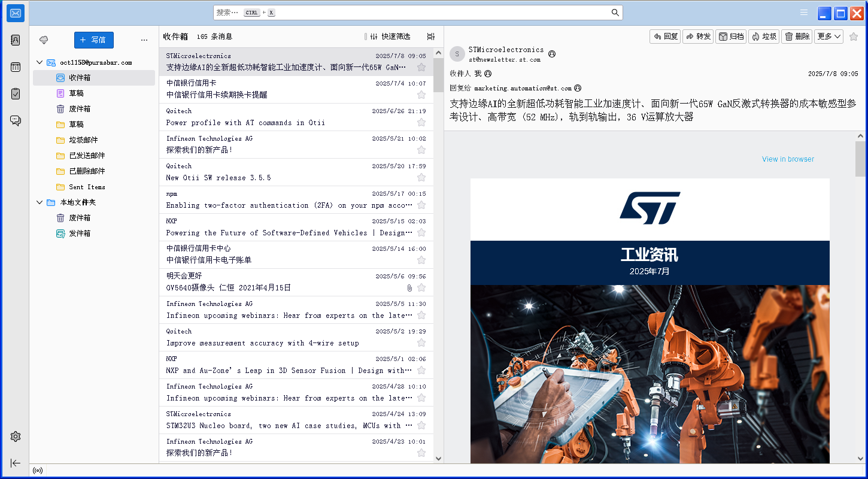Open the NXP and Au-Zone's Leap email

pyautogui.click(x=296, y=365)
